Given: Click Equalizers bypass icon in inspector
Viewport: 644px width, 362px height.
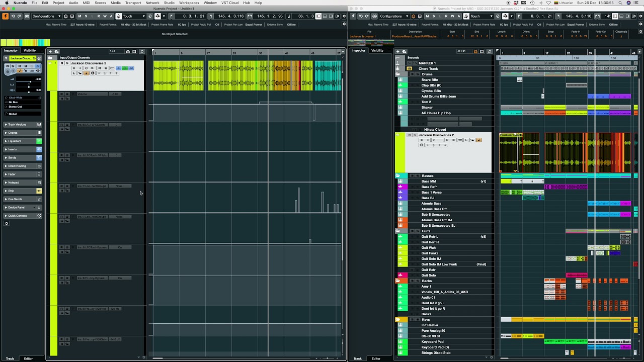Looking at the screenshot, I should point(39,141).
